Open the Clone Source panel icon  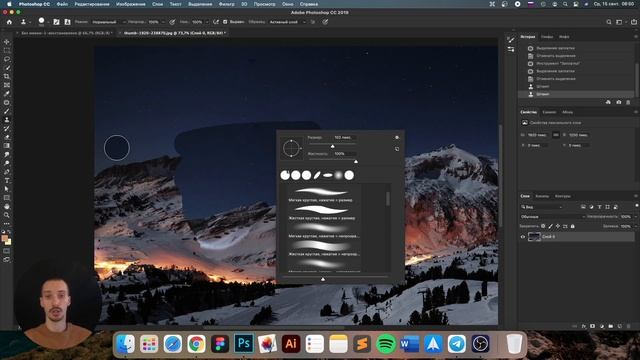pos(67,22)
